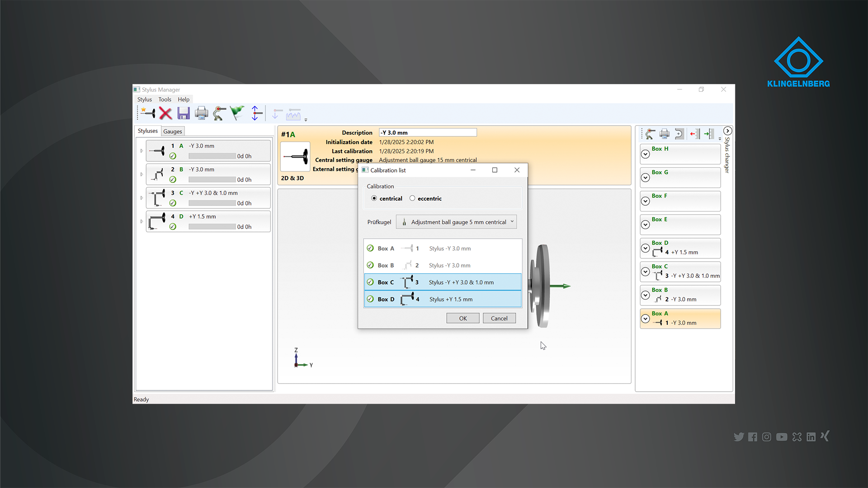Click stylus 2 B usage progress bar
Viewport: 868px width, 488px height.
coord(212,180)
